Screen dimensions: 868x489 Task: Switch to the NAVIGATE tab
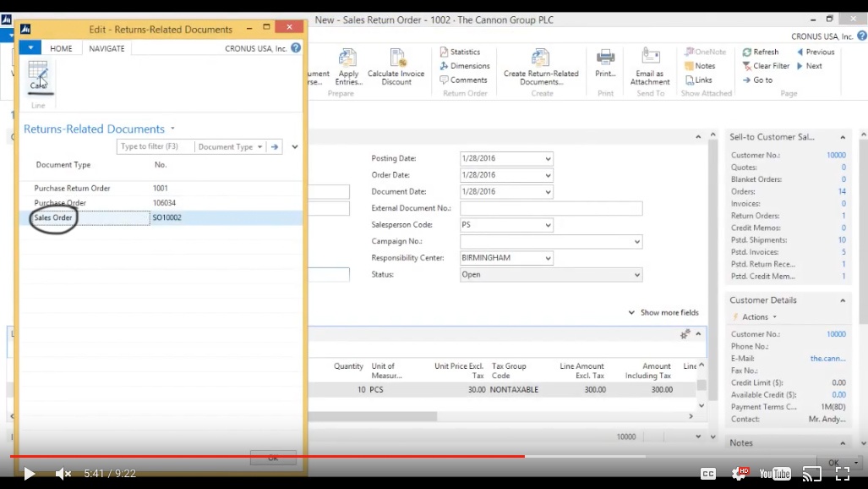pos(106,48)
